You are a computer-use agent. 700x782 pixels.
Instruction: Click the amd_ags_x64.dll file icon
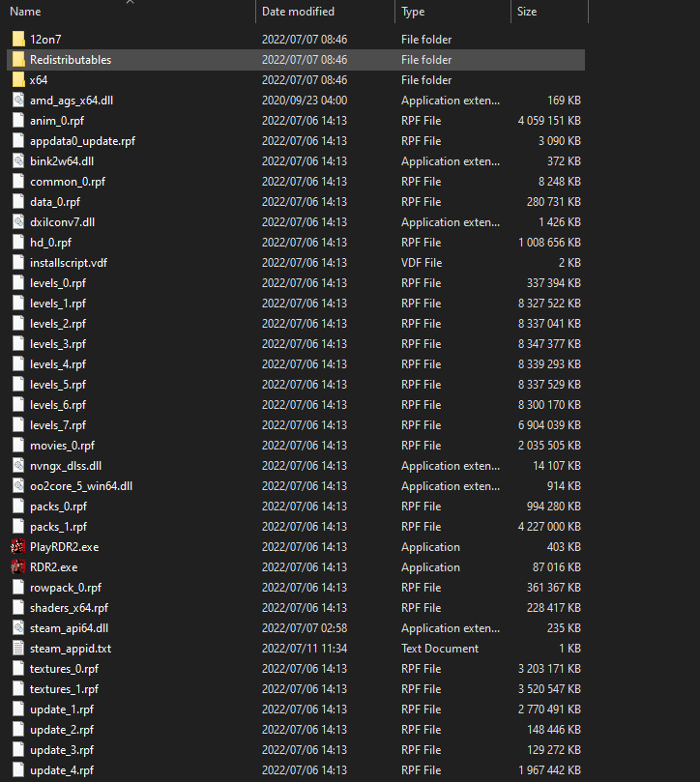point(18,101)
